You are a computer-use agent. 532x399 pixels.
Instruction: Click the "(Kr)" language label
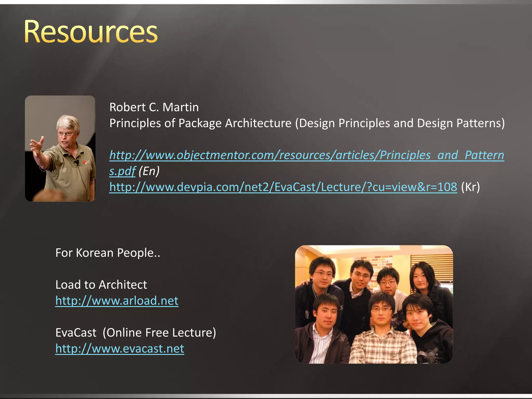(x=470, y=187)
